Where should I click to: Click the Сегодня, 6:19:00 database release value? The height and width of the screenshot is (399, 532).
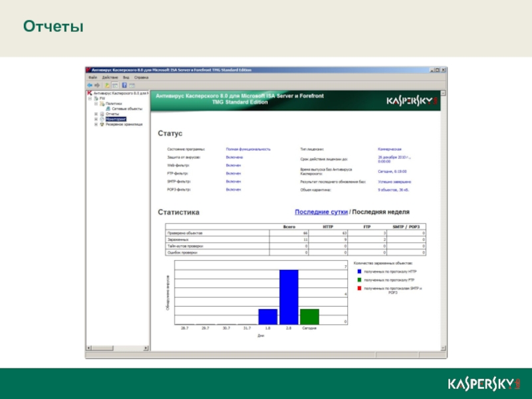[x=392, y=172]
